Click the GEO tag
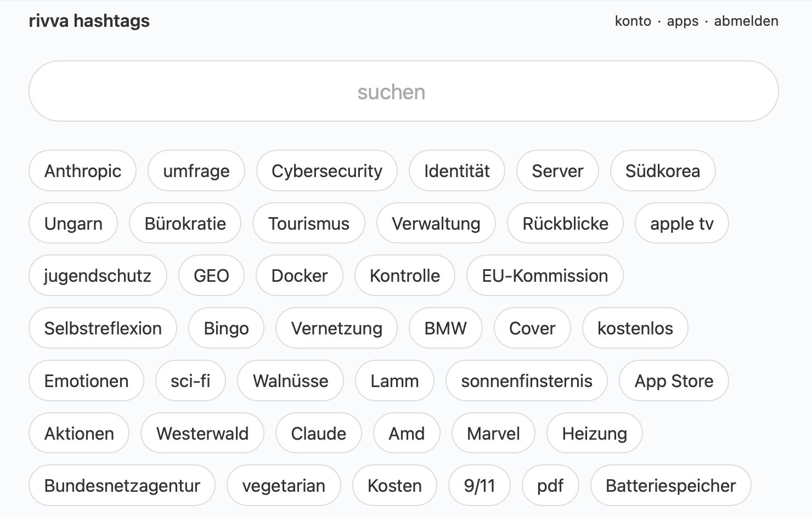The image size is (812, 517). click(211, 275)
